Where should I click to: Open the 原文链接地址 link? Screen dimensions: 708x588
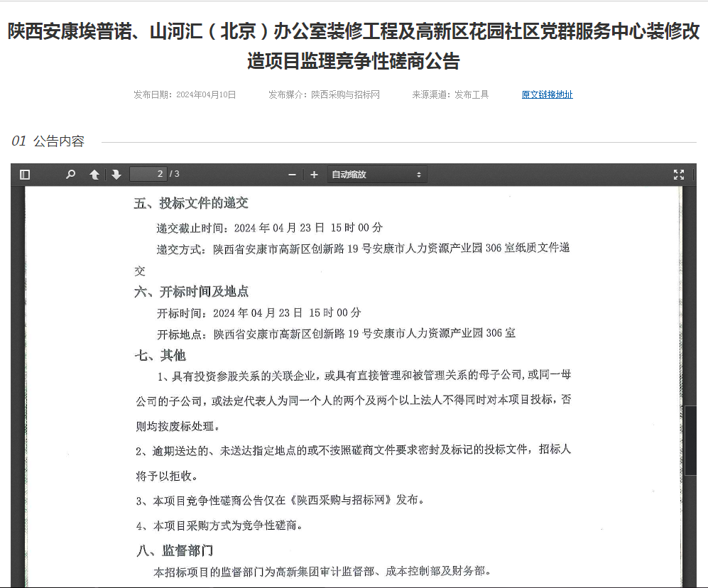(548, 94)
